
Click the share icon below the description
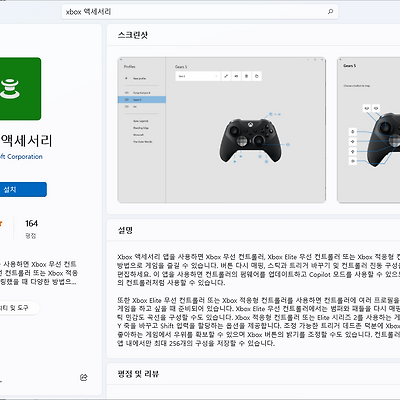84,377
